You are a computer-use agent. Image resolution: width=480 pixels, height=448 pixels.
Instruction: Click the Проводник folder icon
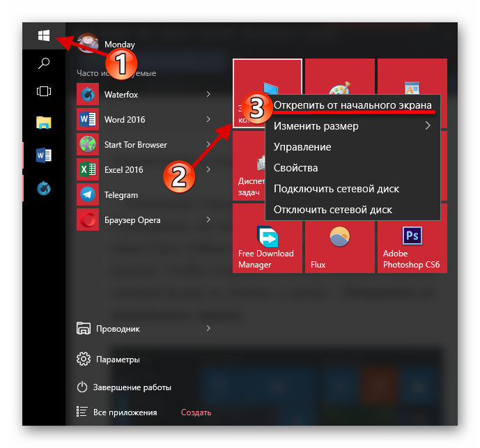point(84,328)
